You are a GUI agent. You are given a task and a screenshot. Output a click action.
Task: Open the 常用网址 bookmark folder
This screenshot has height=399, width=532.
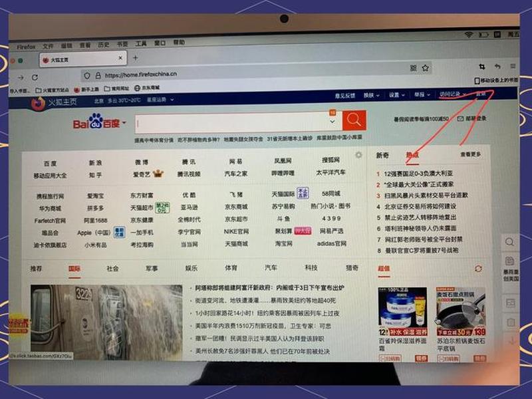[x=116, y=88]
